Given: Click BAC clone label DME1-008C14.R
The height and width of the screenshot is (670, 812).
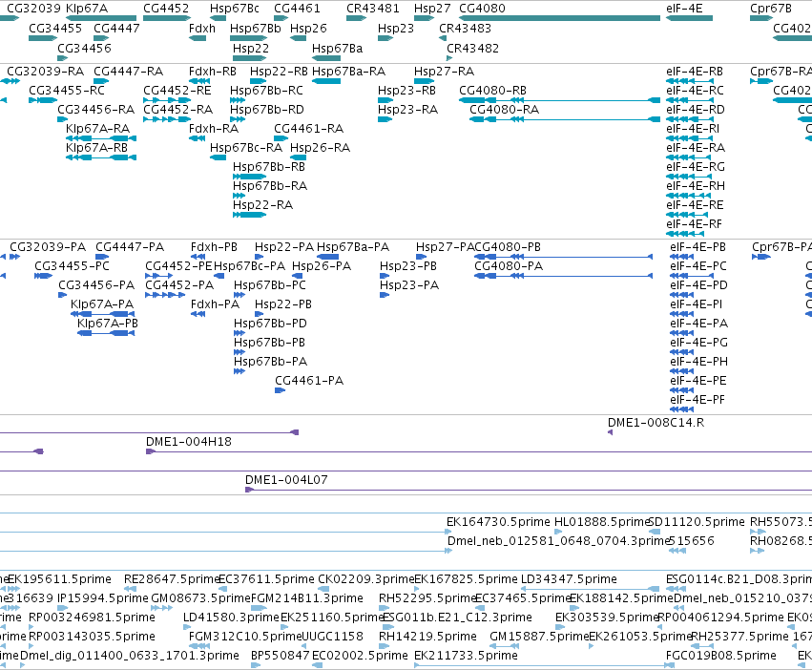Looking at the screenshot, I should [x=656, y=422].
